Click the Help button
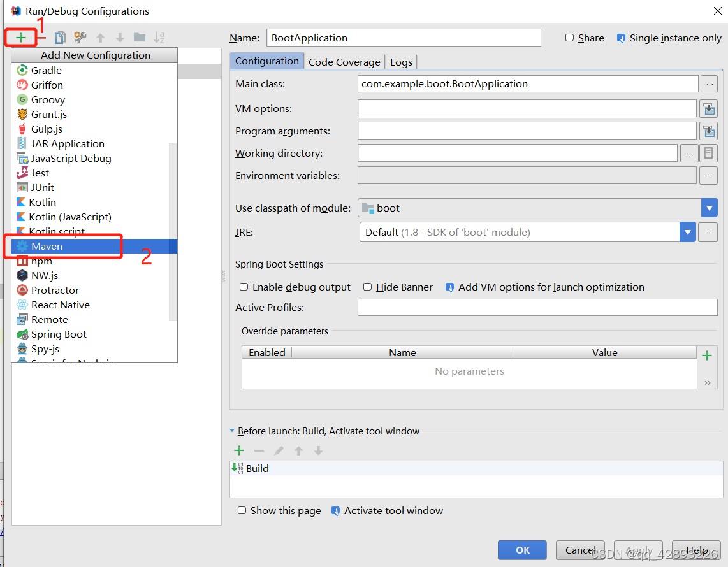Screen dimensions: 728x567 pos(696,550)
